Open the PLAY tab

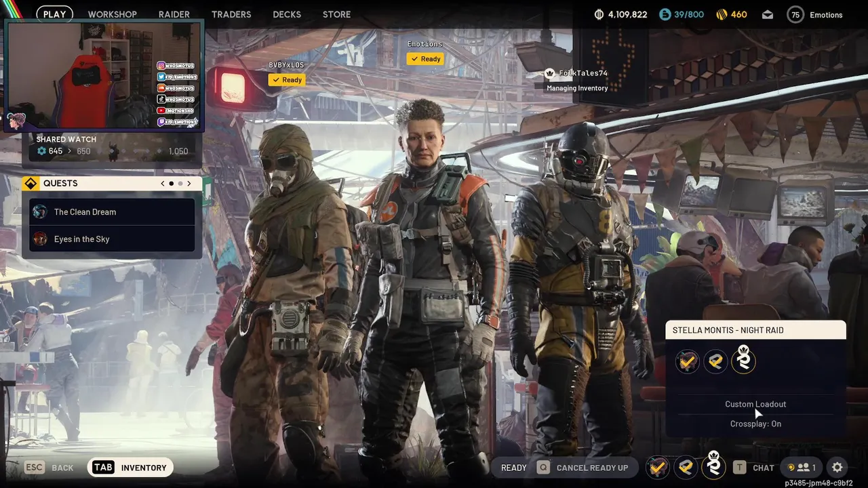point(54,14)
